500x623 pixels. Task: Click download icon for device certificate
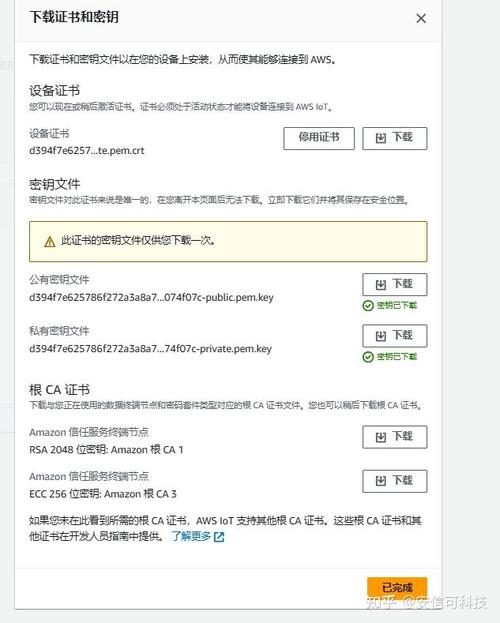(x=381, y=138)
